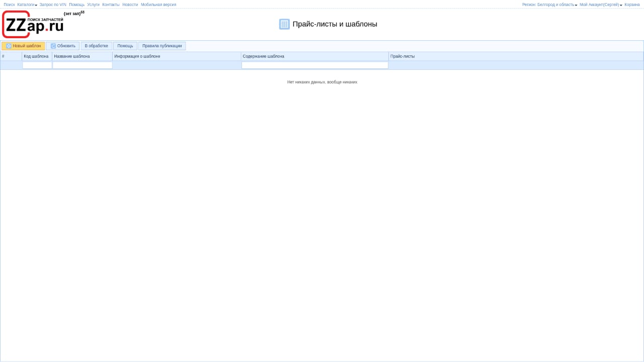
Task: Expand the Регион: Белгород и область selector
Action: pyautogui.click(x=549, y=5)
